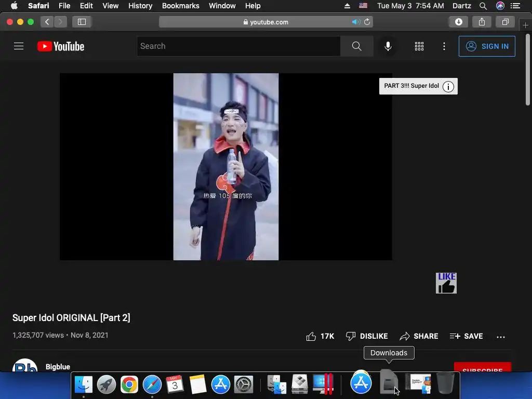Click the red SUBSCRIBE button
532x399 pixels.
coord(483,367)
